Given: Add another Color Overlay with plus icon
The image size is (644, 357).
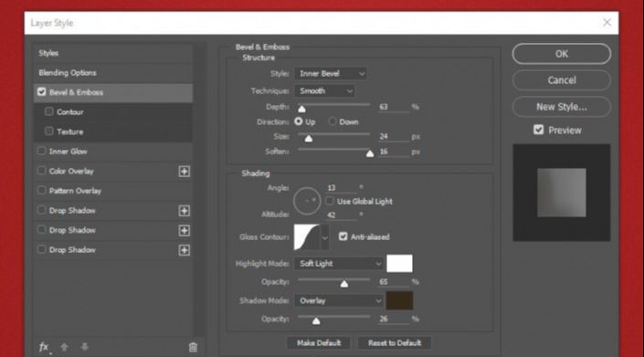Looking at the screenshot, I should [184, 172].
